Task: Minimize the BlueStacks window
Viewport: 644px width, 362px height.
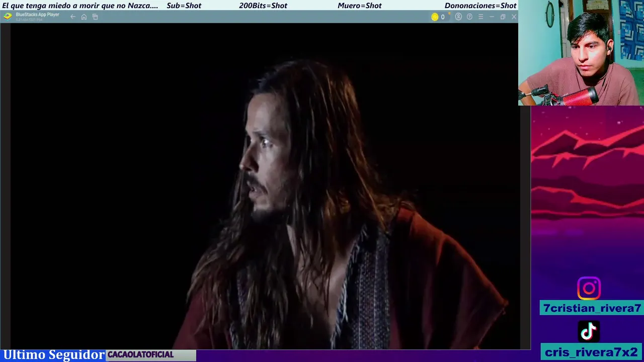Action: click(x=492, y=17)
